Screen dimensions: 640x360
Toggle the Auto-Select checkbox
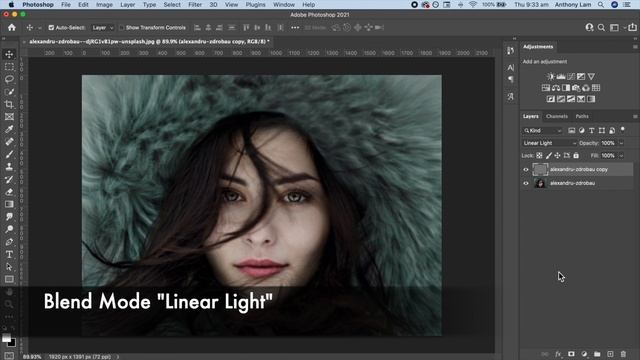click(51, 28)
